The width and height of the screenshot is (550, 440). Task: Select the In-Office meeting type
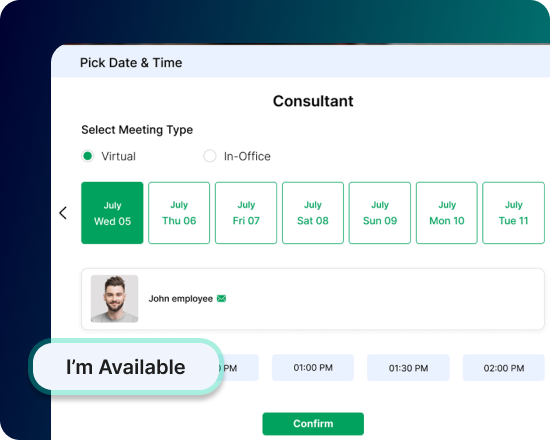pyautogui.click(x=210, y=156)
